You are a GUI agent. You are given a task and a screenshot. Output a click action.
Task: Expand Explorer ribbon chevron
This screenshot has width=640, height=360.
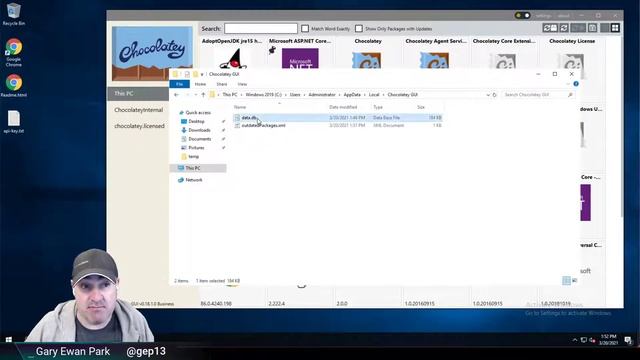568,84
